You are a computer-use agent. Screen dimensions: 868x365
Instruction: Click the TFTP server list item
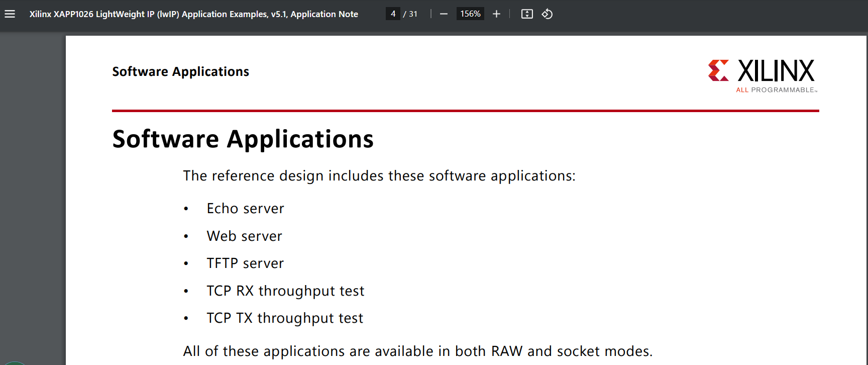click(245, 263)
